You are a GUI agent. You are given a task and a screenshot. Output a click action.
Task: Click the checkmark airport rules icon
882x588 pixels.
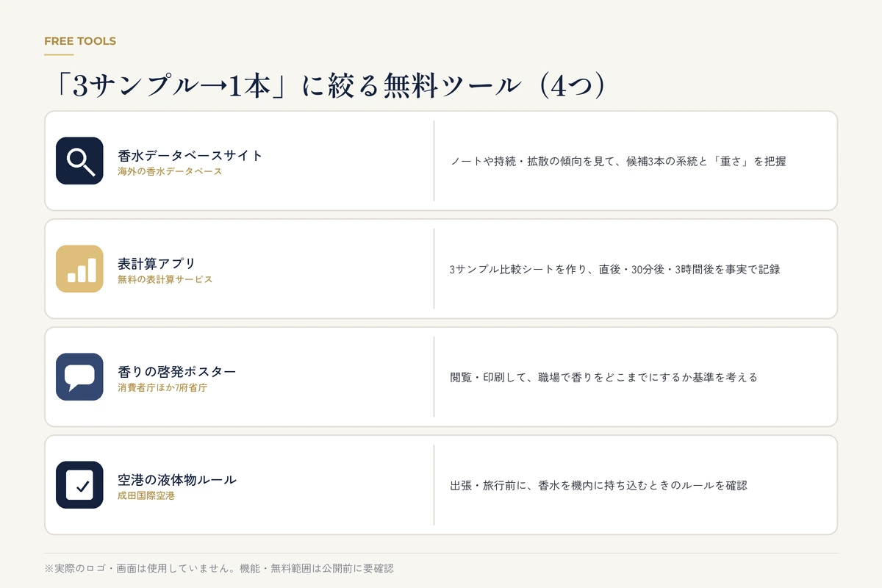(79, 484)
